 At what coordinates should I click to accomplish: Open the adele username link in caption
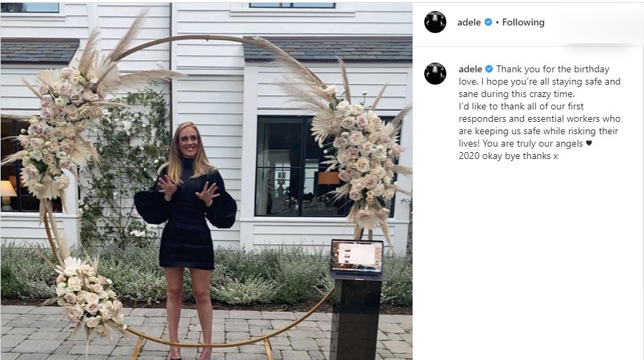[x=470, y=69]
